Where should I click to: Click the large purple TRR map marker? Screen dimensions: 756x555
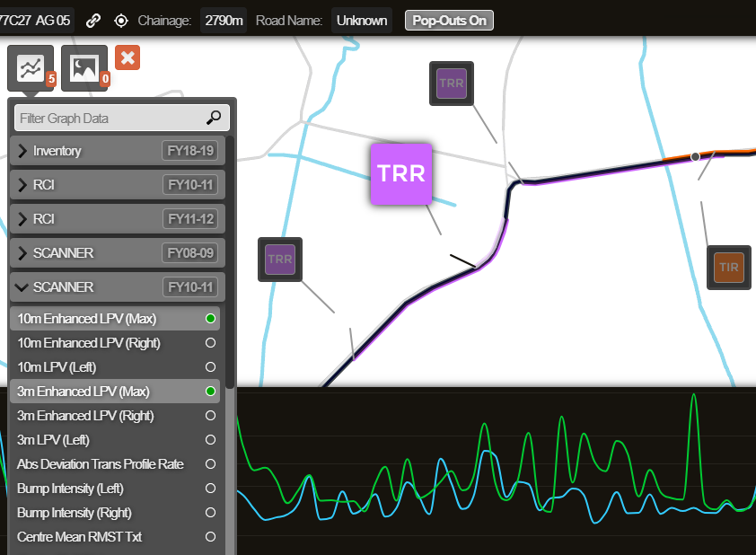[401, 173]
